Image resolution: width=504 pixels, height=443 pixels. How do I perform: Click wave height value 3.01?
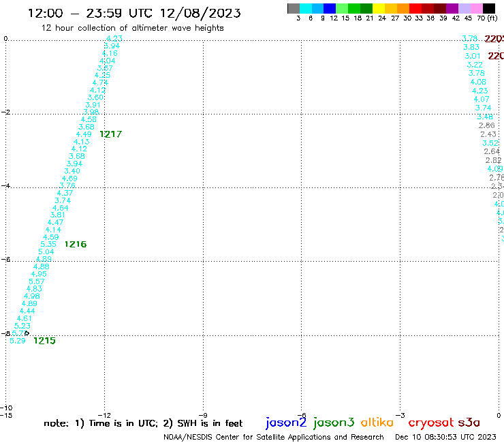tap(473, 56)
